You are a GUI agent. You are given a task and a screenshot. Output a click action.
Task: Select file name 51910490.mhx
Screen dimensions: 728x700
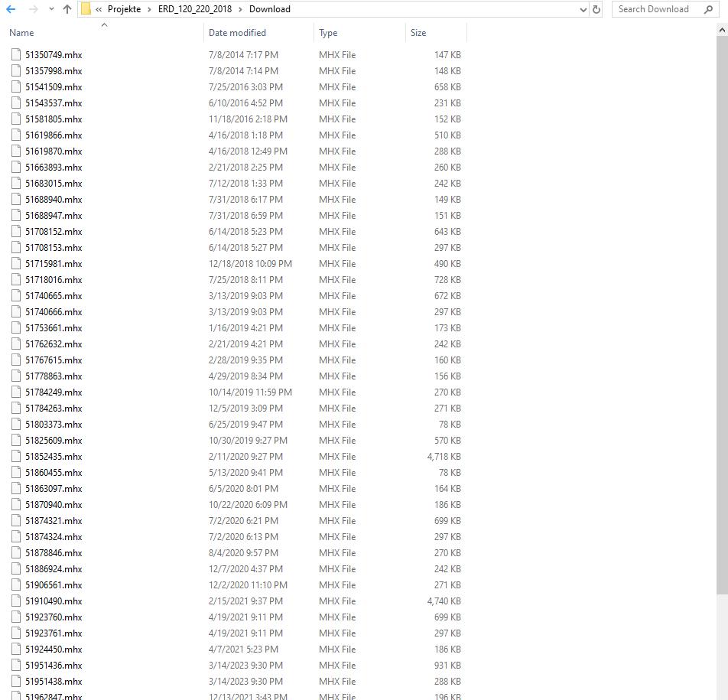(54, 601)
